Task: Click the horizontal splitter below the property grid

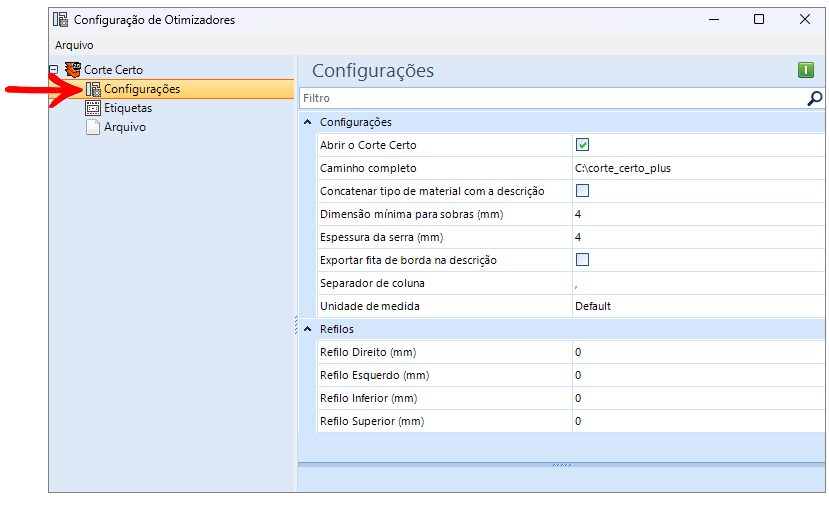Action: point(561,465)
